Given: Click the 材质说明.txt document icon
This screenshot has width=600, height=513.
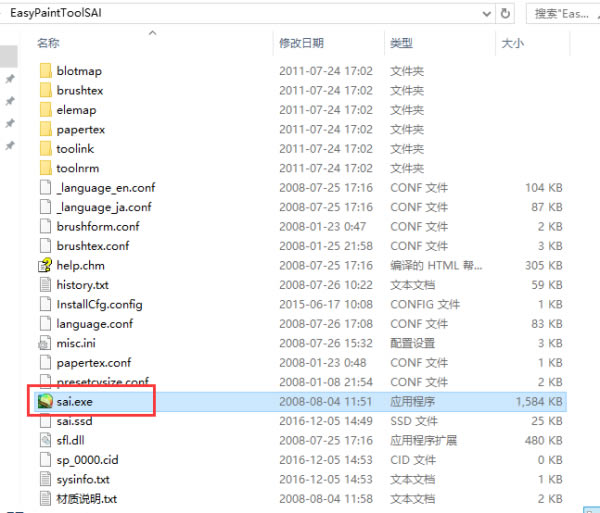Looking at the screenshot, I should (x=45, y=499).
